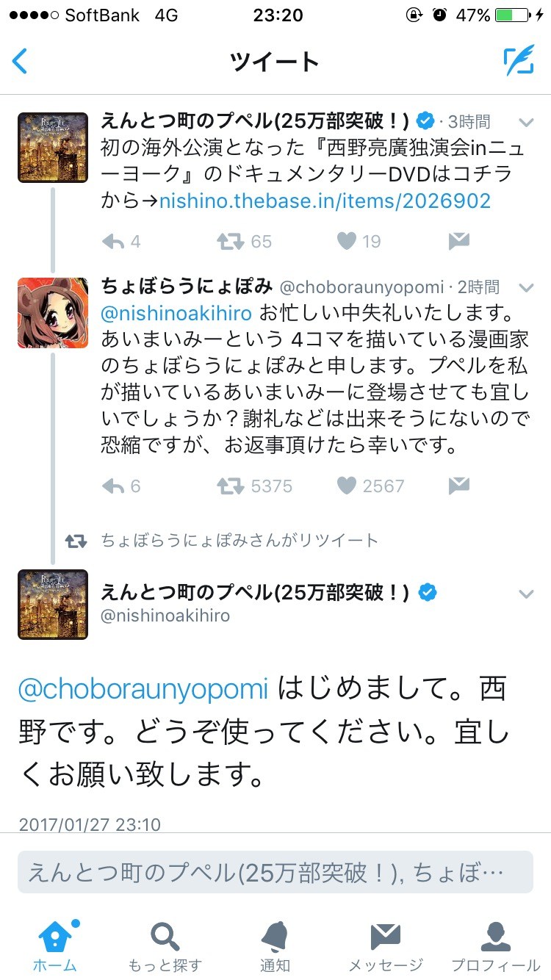
Task: Expand options chevron on the first tweet
Action: [526, 121]
